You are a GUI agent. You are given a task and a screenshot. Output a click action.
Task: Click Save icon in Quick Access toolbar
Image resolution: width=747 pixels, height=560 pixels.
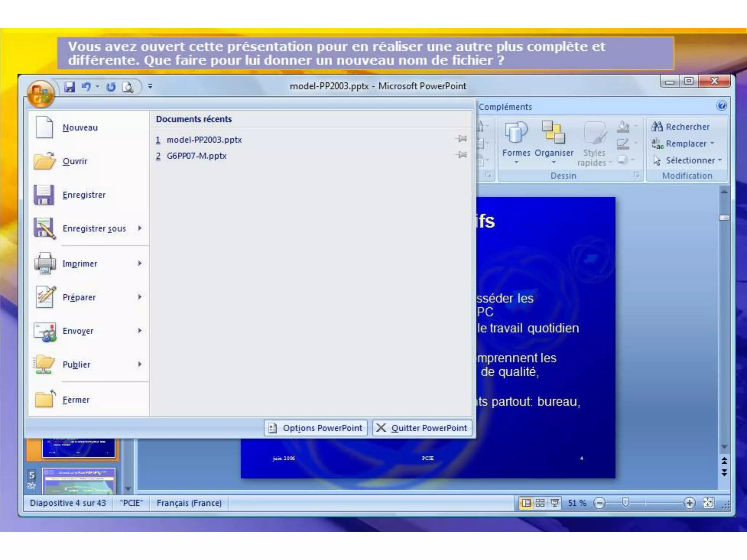click(69, 87)
